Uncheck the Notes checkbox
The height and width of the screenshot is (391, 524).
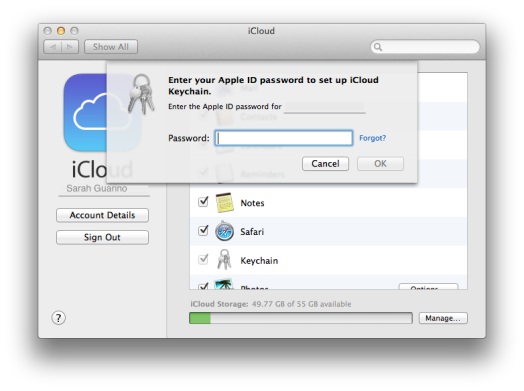(x=203, y=202)
